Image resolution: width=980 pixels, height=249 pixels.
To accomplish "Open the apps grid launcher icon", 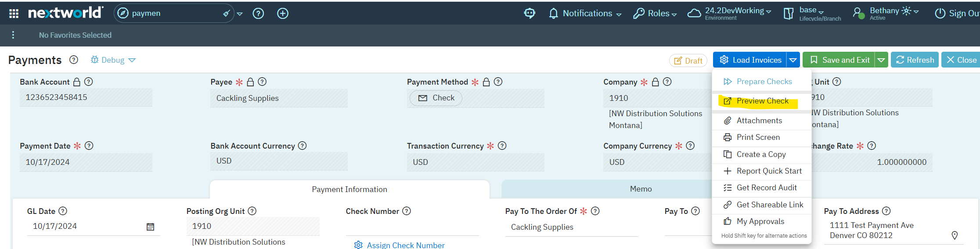I will 14,14.
